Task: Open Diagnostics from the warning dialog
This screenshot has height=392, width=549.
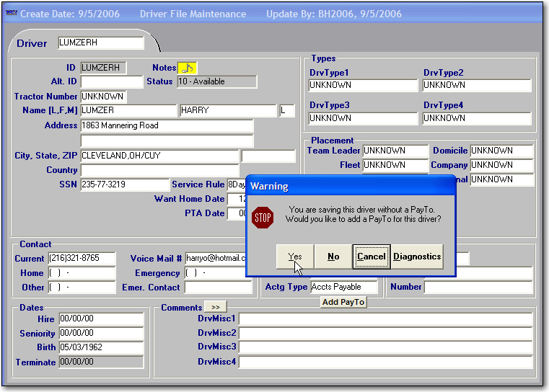Action: pyautogui.click(x=417, y=257)
